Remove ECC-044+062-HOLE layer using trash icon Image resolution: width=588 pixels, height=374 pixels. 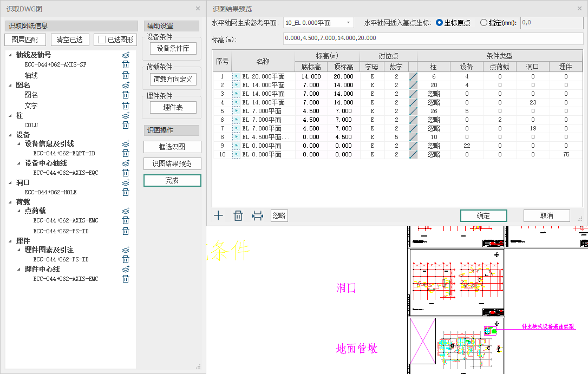(x=126, y=192)
